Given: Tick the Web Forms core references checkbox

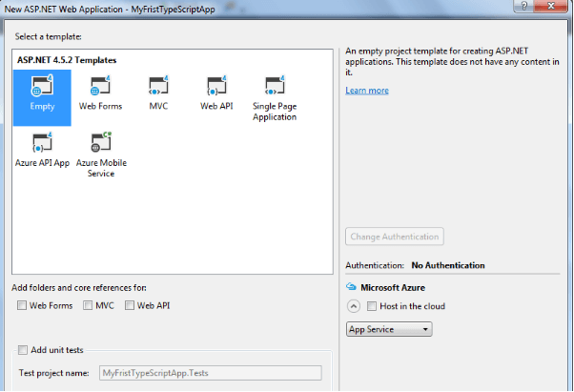Looking at the screenshot, I should [22, 305].
